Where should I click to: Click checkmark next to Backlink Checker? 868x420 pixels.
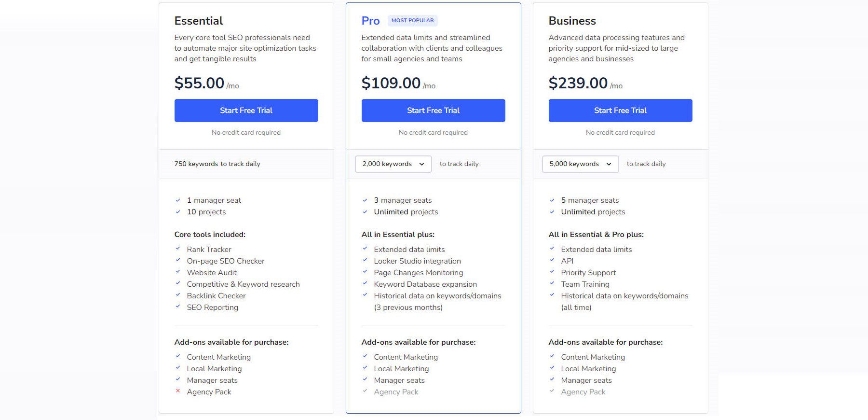[177, 295]
